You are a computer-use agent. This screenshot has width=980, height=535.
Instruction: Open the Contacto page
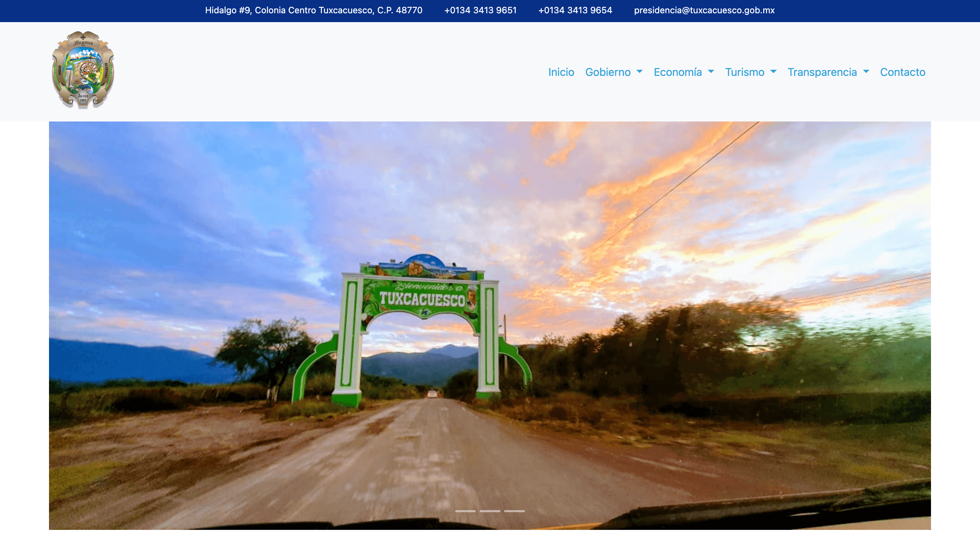click(x=902, y=72)
